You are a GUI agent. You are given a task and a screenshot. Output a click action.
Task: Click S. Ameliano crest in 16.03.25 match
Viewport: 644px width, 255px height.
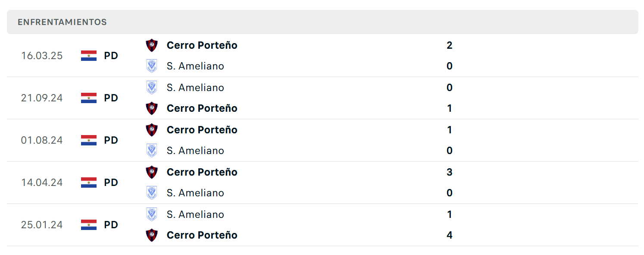(152, 66)
